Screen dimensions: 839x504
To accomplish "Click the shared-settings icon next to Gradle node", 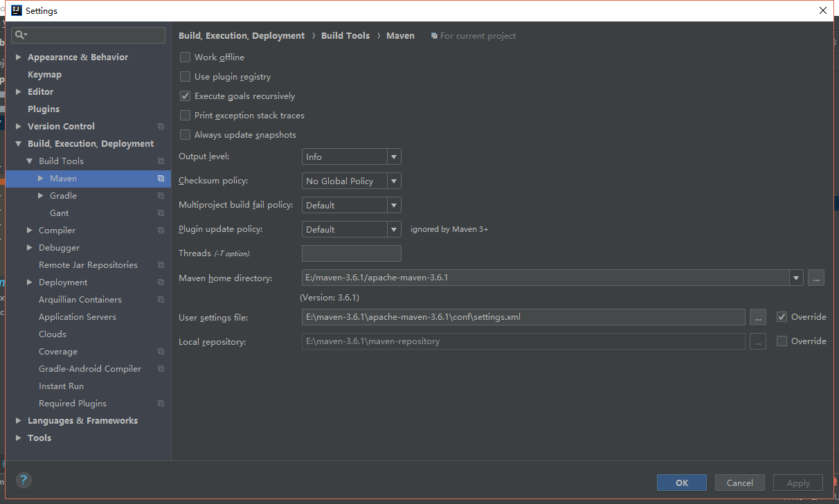I will (x=161, y=195).
